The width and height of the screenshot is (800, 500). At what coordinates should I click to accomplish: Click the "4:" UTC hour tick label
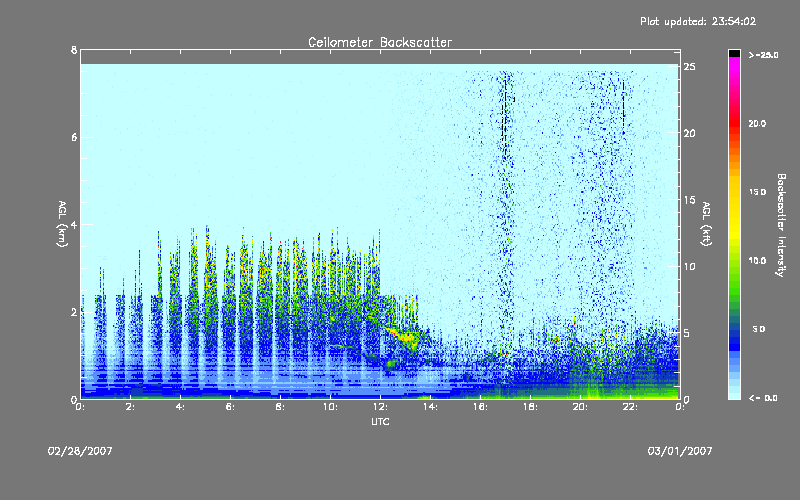pyautogui.click(x=181, y=407)
